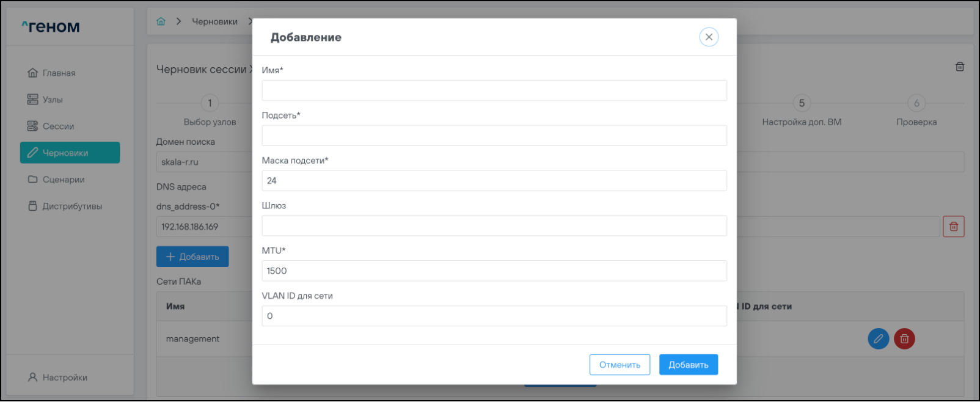This screenshot has height=402, width=980.
Task: Click the Имя input field
Action: (x=494, y=90)
